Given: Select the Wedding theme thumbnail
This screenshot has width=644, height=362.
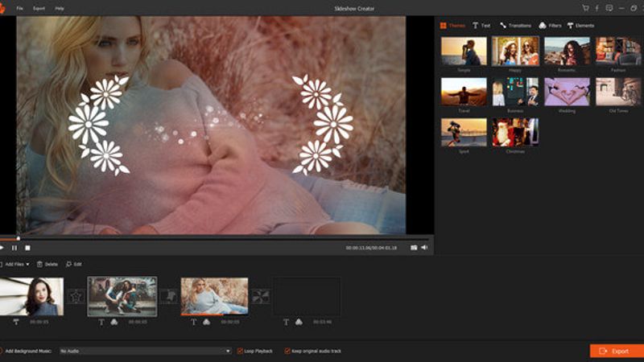Looking at the screenshot, I should coord(567,92).
